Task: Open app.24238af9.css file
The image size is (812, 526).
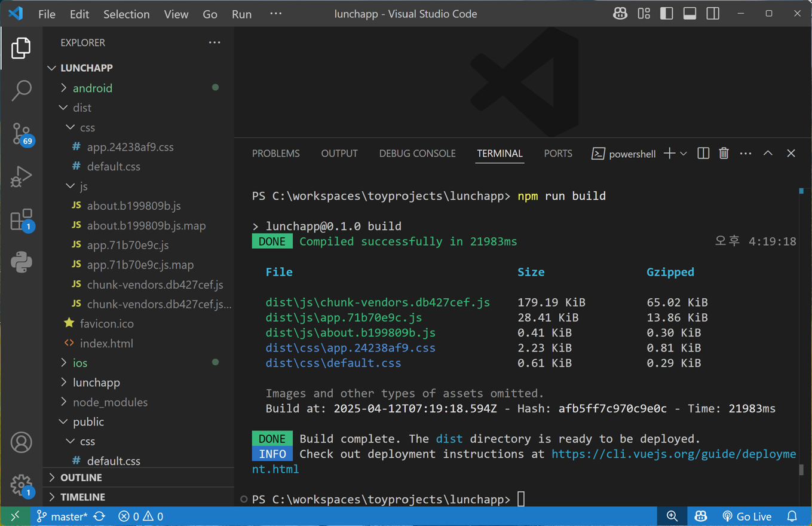Action: tap(139, 147)
